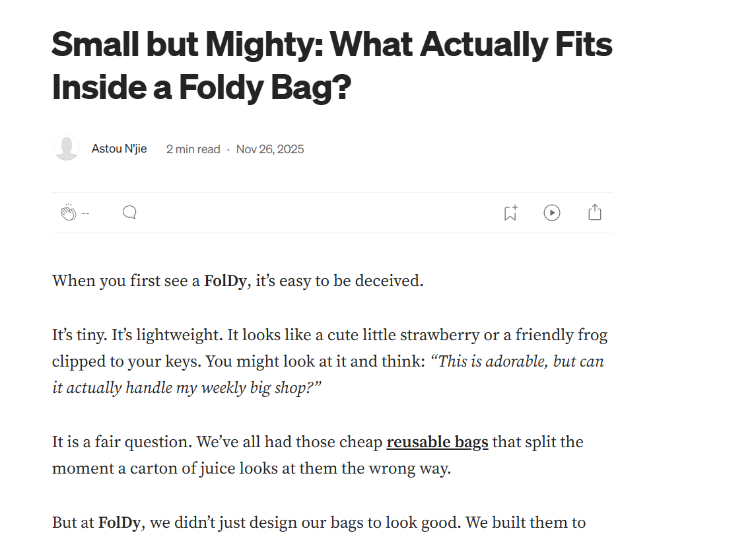Save the story with the bookmark icon

pos(510,213)
